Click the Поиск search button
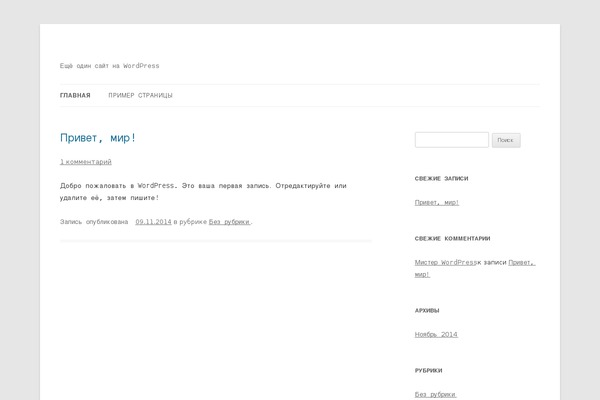600x400 pixels. click(506, 140)
